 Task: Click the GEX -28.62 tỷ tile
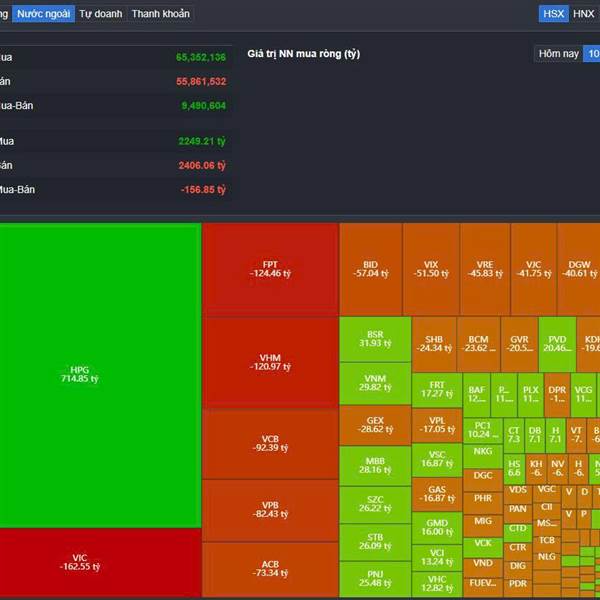[x=375, y=425]
